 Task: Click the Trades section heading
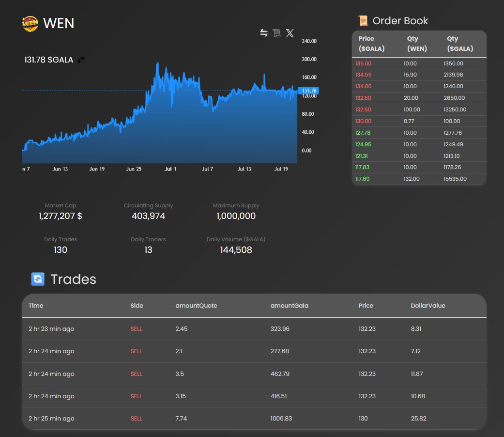[x=73, y=279]
